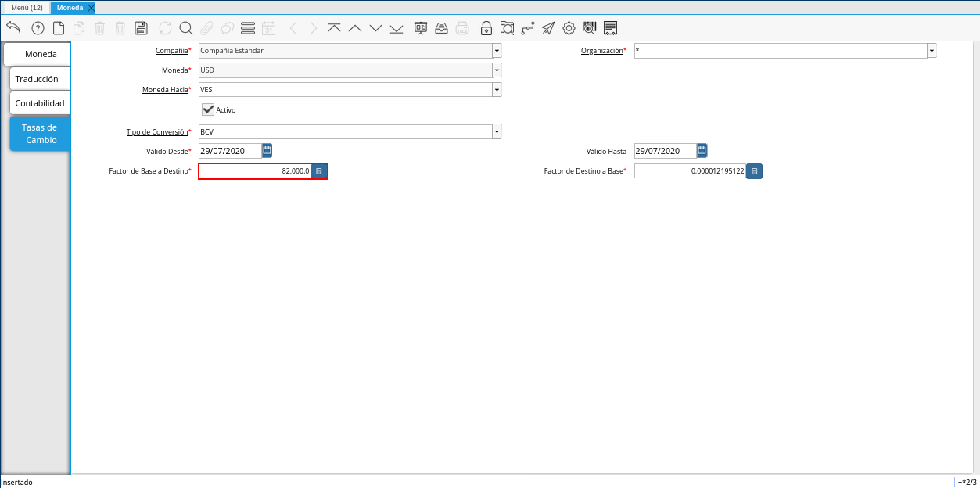This screenshot has height=488, width=980.
Task: Open the Menú (12) tab
Action: tap(27, 7)
